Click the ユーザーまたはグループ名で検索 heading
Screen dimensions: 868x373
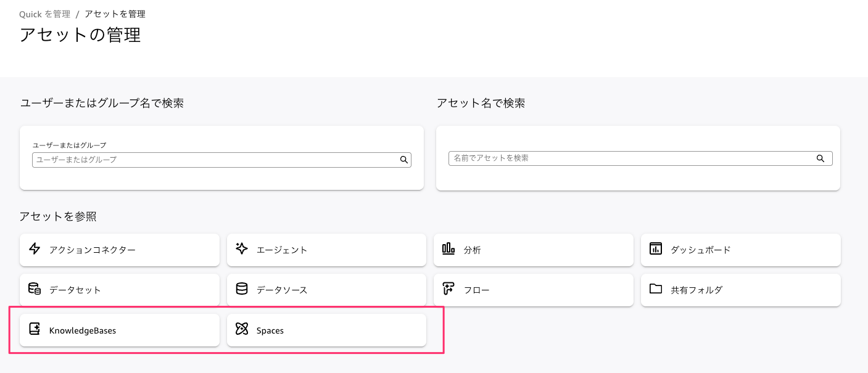[102, 104]
